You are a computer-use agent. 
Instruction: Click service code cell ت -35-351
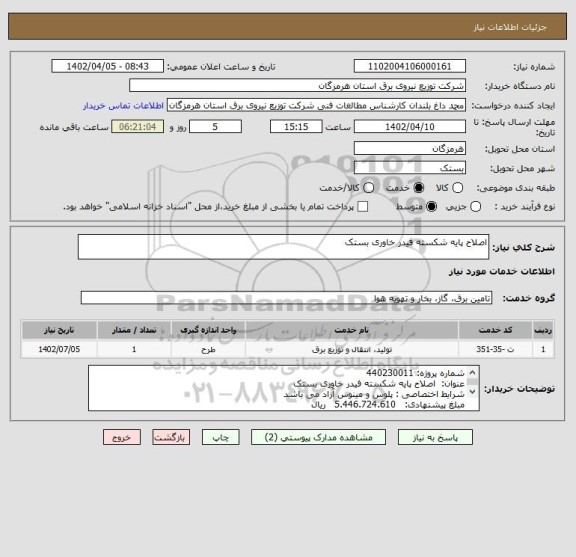pos(495,349)
